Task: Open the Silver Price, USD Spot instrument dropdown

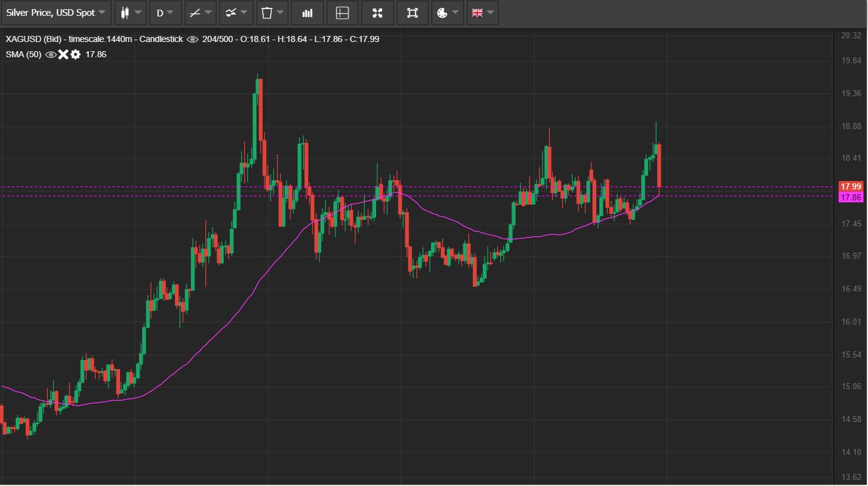Action: 55,13
